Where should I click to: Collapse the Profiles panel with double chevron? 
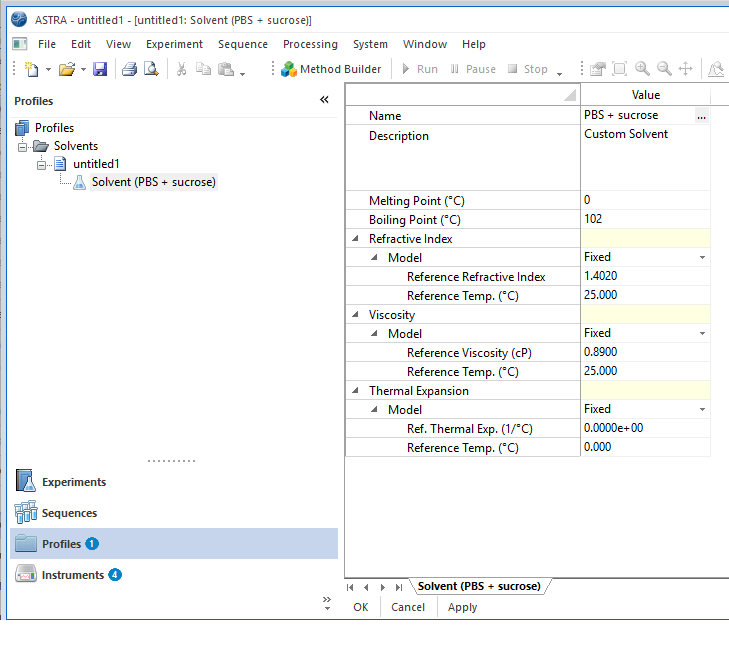324,100
